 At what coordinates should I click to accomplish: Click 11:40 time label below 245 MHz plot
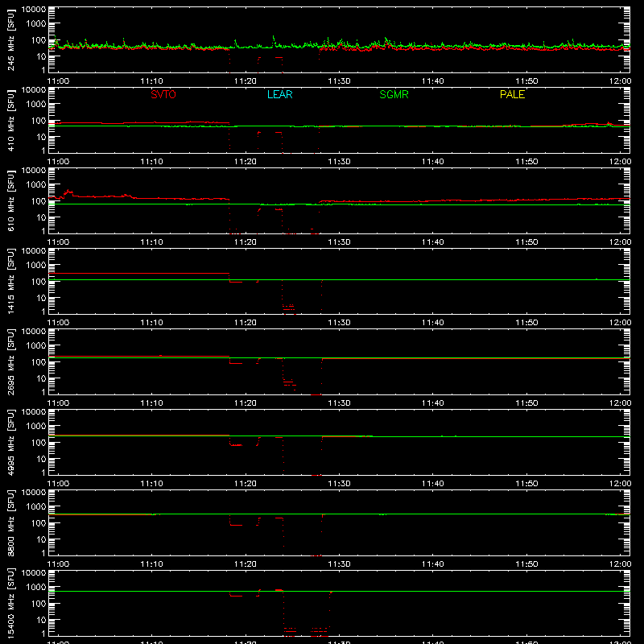pyautogui.click(x=433, y=81)
